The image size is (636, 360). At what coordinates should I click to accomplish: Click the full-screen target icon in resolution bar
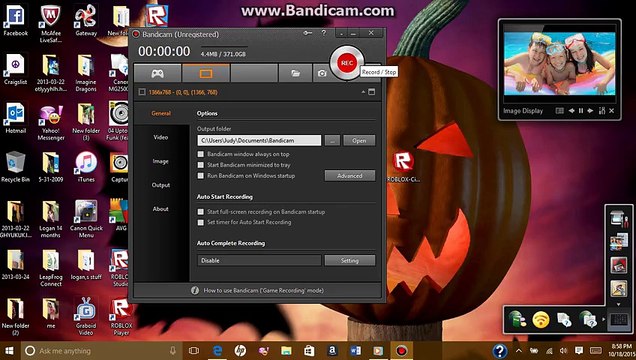click(371, 92)
